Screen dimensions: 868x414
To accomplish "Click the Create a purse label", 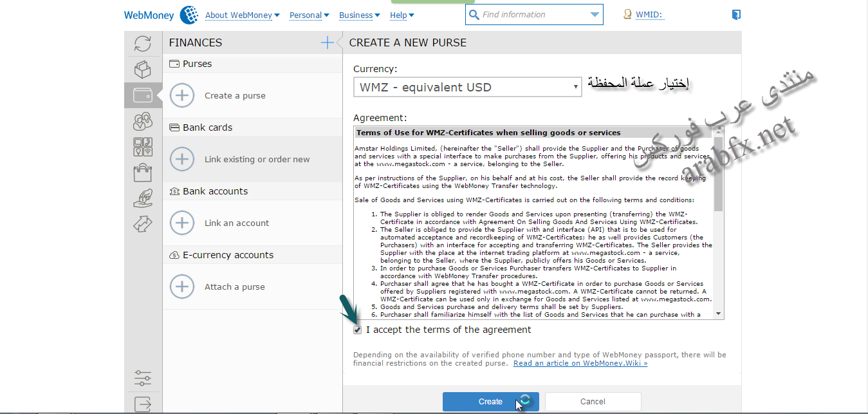I will 235,95.
